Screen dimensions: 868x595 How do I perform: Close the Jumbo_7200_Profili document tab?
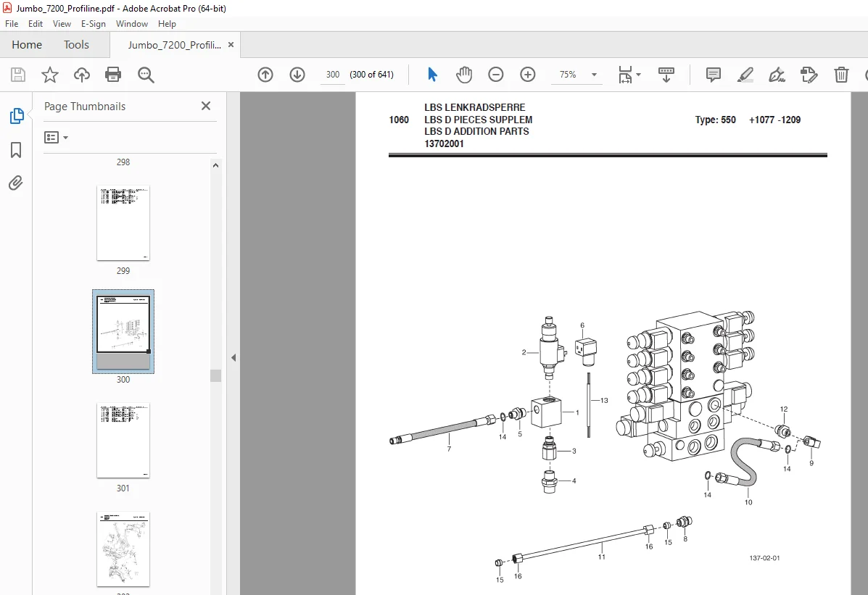click(231, 45)
